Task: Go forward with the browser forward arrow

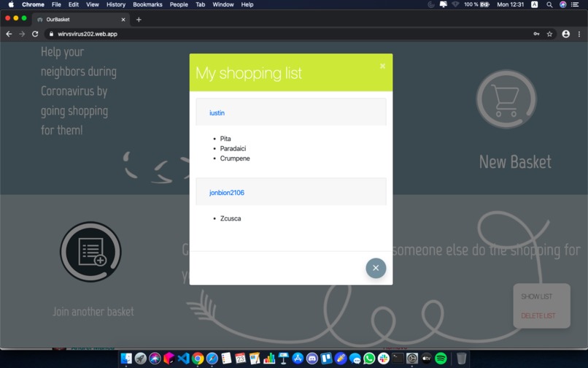Action: 22,34
